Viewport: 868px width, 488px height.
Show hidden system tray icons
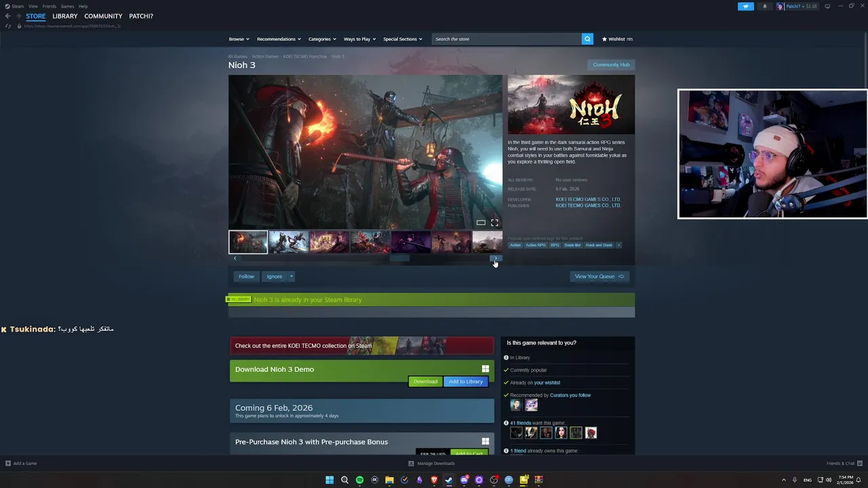tap(783, 480)
